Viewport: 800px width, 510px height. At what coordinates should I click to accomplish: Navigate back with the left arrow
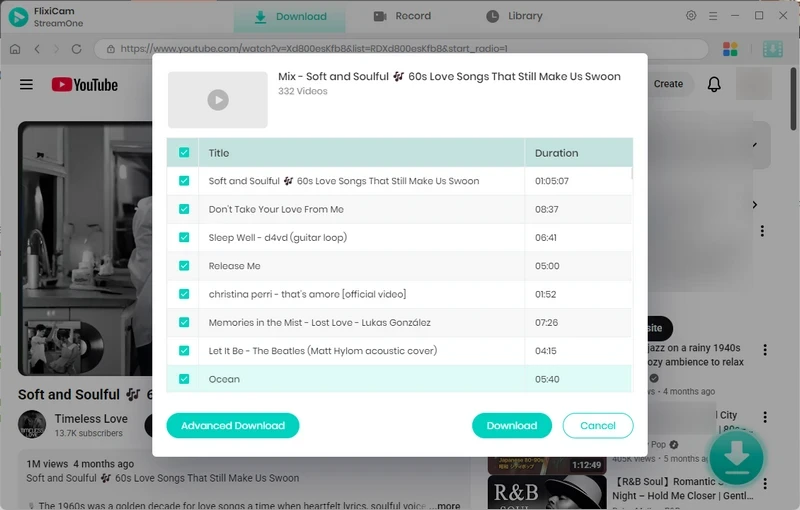point(37,49)
